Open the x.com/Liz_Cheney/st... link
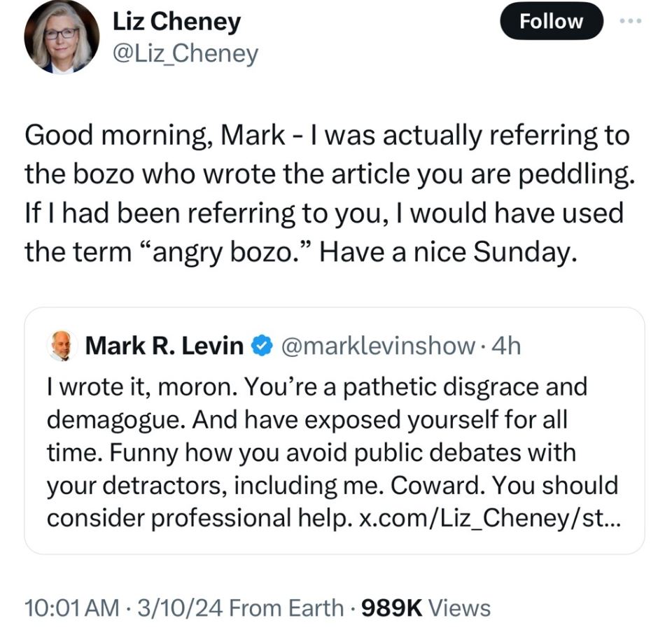 (490, 518)
